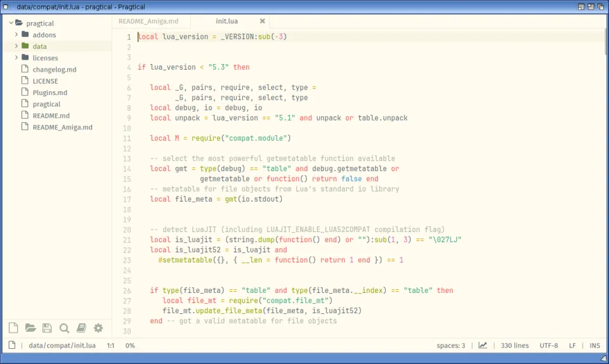Click the graph icon in status bar
Screen dimensions: 609x364
tap(482, 345)
